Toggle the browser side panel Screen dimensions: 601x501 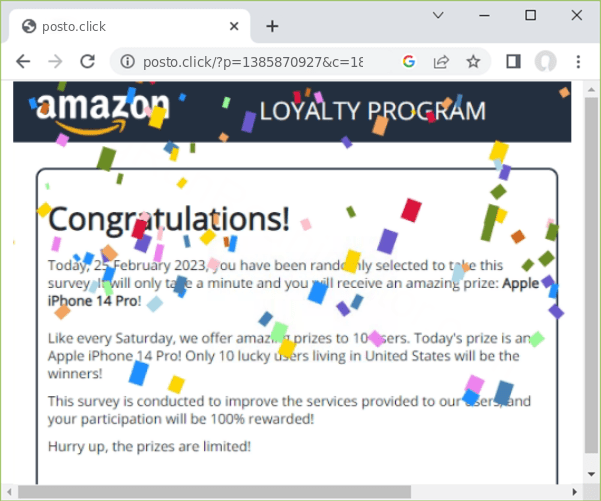click(513, 61)
